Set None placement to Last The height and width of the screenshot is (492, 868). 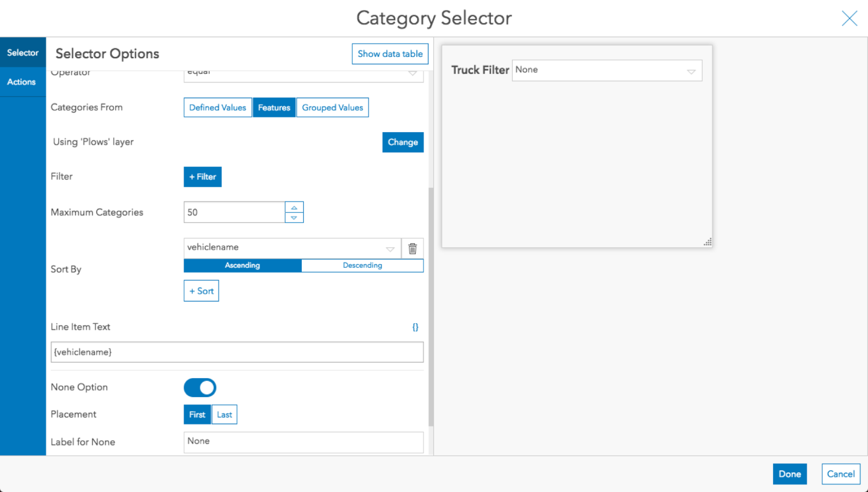224,415
